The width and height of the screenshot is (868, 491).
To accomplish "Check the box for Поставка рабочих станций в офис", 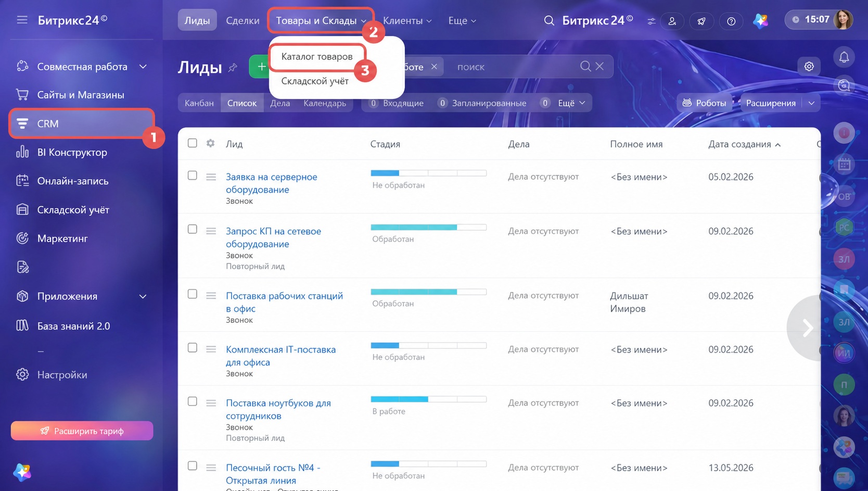I will [x=193, y=294].
